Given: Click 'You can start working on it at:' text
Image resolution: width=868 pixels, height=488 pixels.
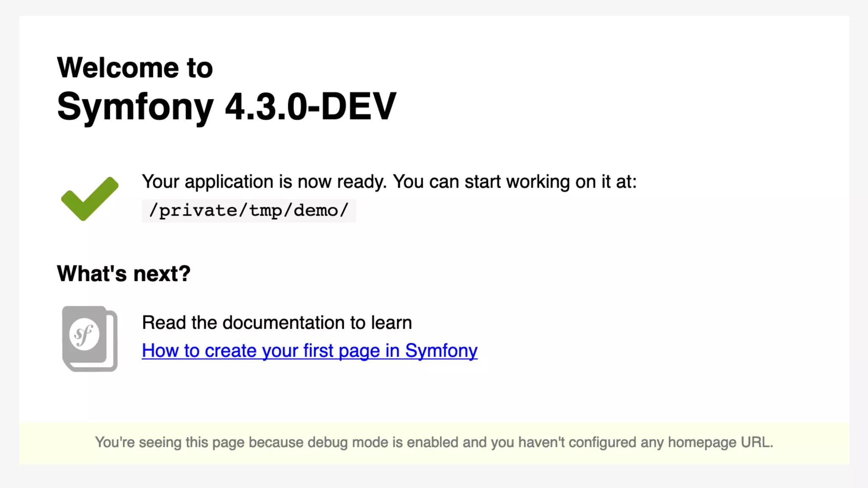Looking at the screenshot, I should [x=515, y=182].
